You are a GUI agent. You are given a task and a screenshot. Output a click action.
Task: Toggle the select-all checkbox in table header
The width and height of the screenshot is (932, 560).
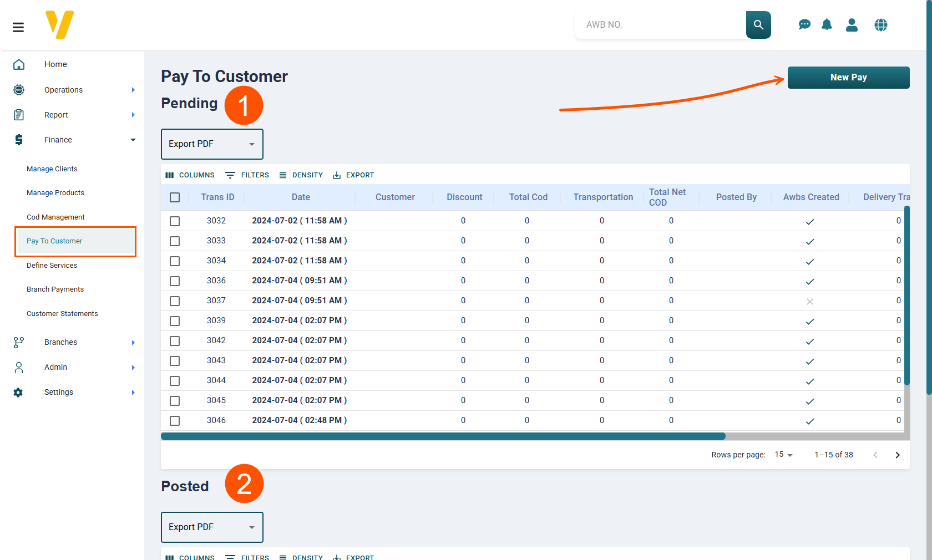[x=175, y=197]
